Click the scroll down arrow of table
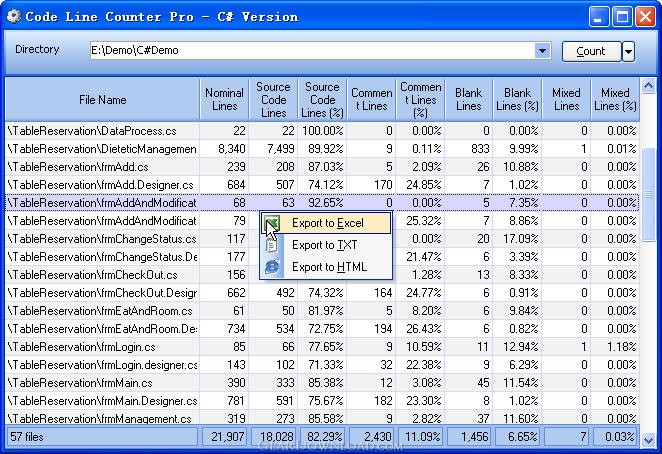The height and width of the screenshot is (454, 662). point(648,440)
